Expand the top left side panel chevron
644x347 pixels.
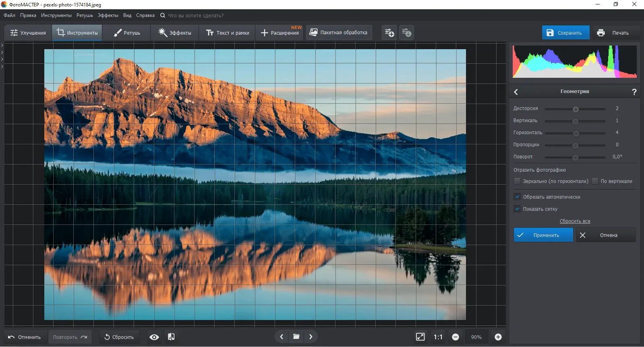point(2,45)
